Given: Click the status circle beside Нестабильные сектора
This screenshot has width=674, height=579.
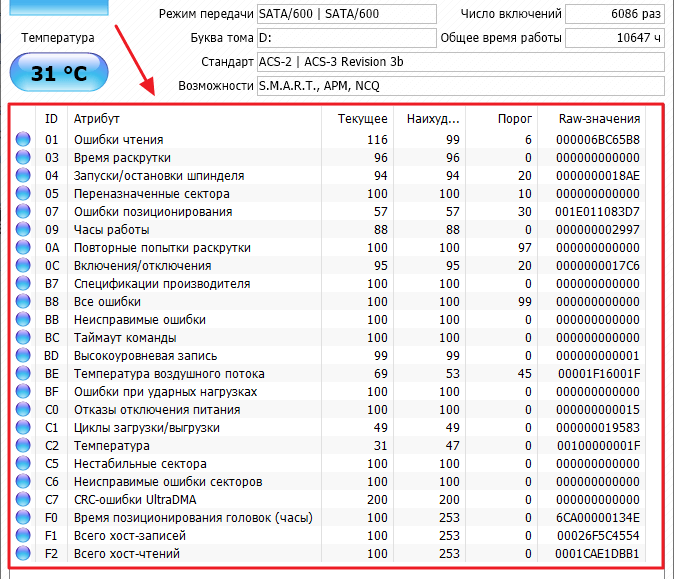Looking at the screenshot, I should [23, 464].
